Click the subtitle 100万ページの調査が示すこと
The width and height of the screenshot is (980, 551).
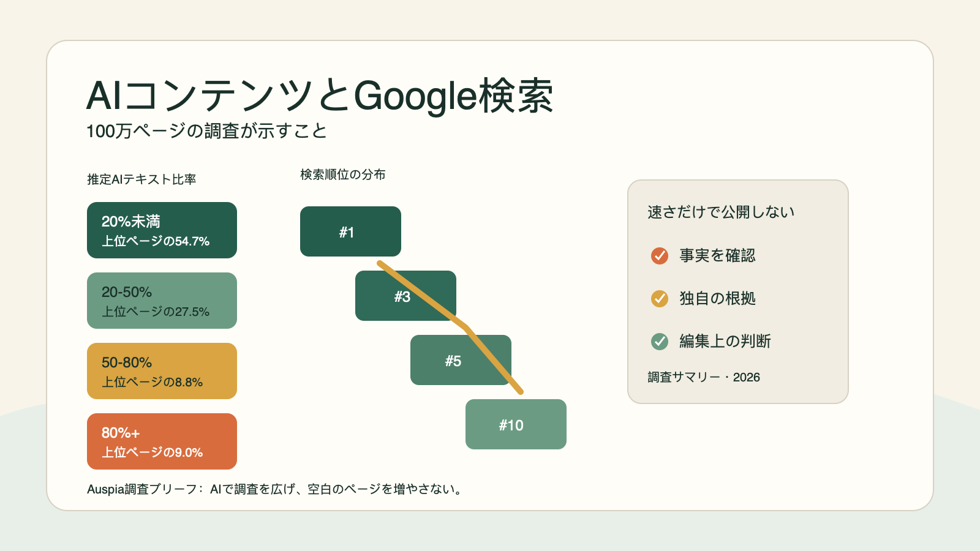(207, 131)
